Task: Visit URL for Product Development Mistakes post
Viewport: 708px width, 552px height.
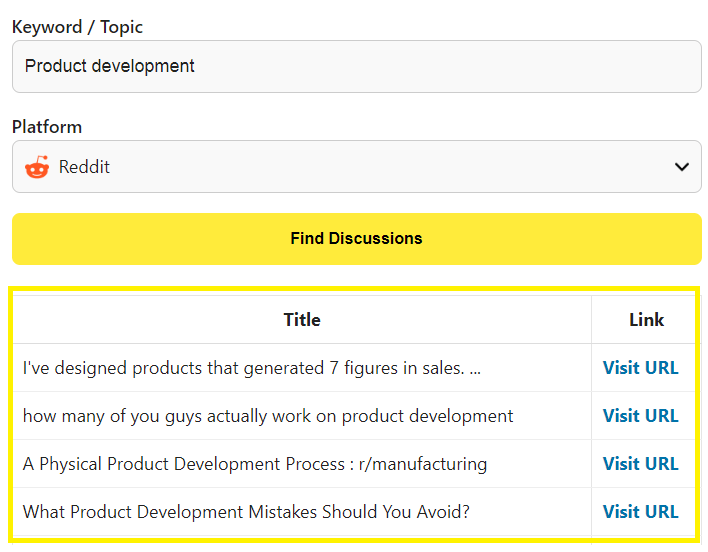Action: pyautogui.click(x=640, y=512)
